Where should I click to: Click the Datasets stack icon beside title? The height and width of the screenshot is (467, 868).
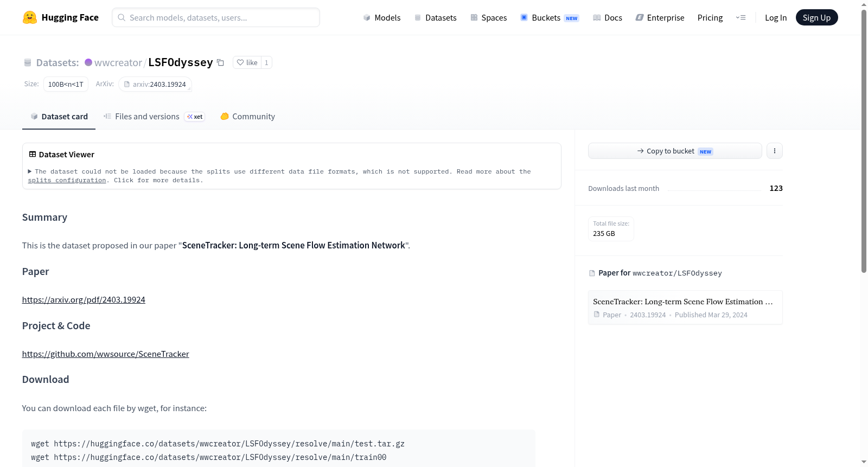coord(28,63)
